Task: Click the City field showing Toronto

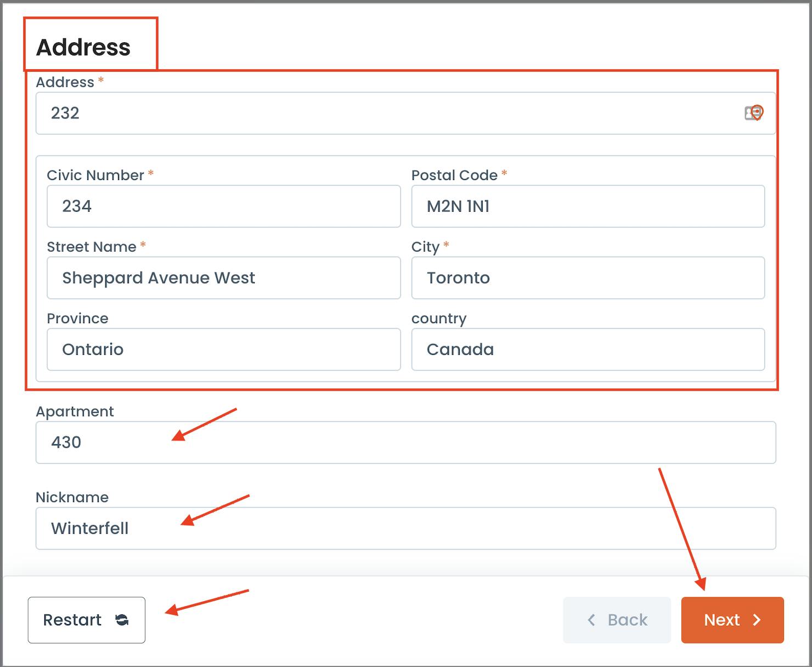Action: point(588,278)
